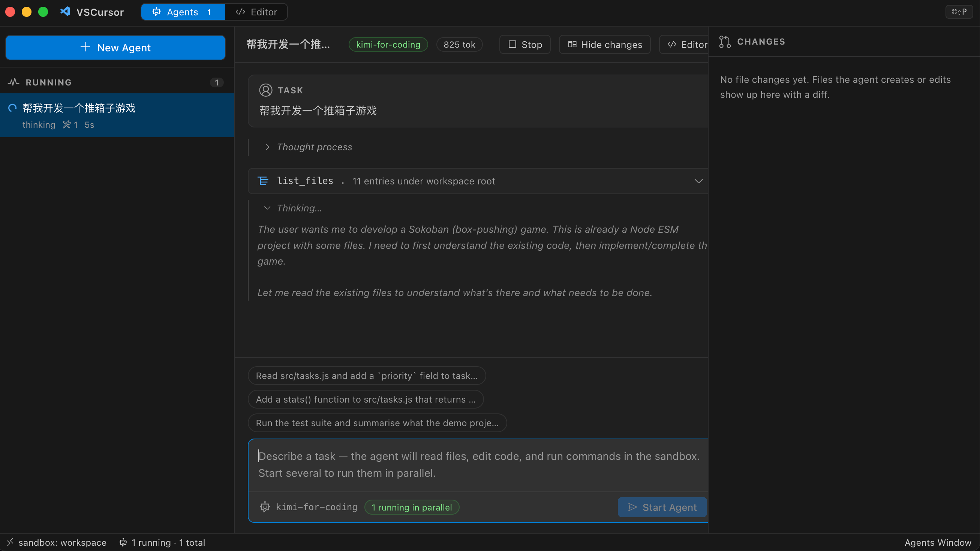Close the window with red button
980x551 pixels.
10,12
